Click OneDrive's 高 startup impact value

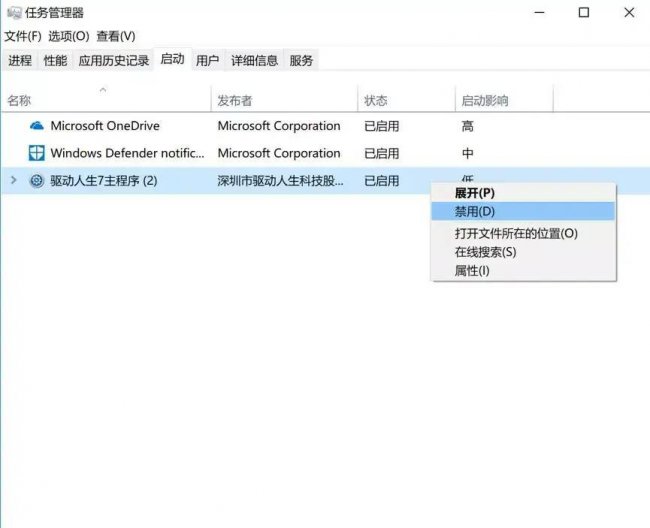468,126
